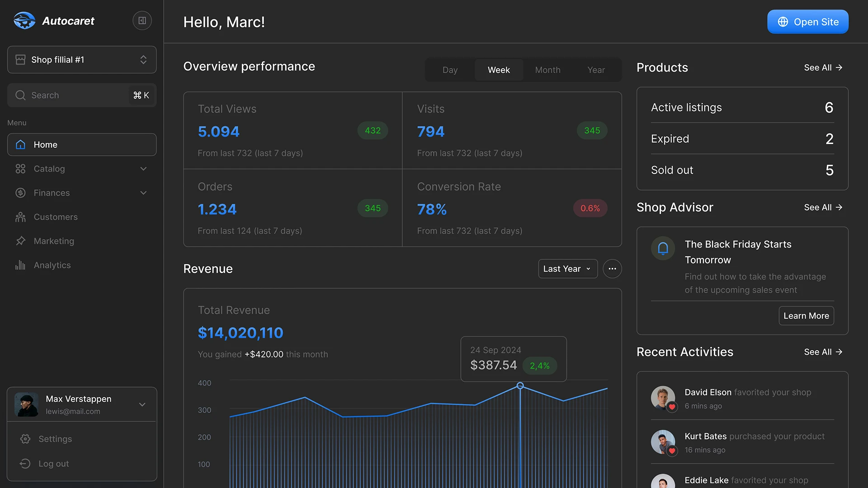
Task: Open the Finances section icon
Action: pyautogui.click(x=20, y=192)
